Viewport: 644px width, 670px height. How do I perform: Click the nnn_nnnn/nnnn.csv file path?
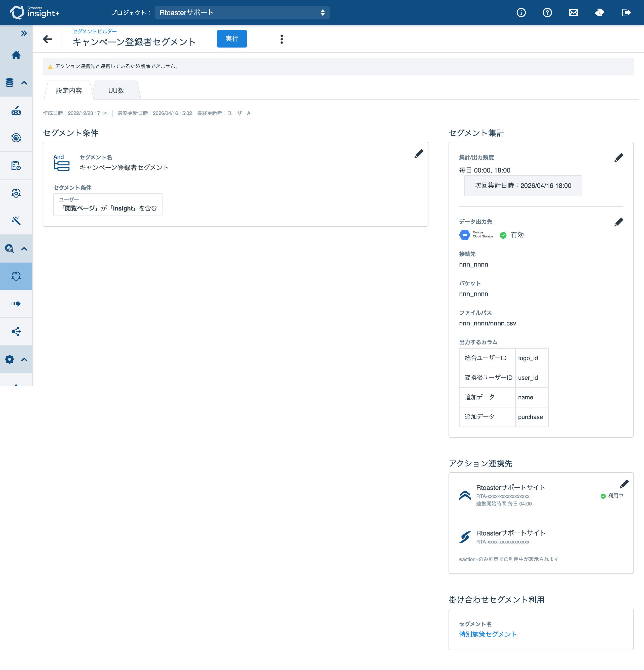[487, 323]
